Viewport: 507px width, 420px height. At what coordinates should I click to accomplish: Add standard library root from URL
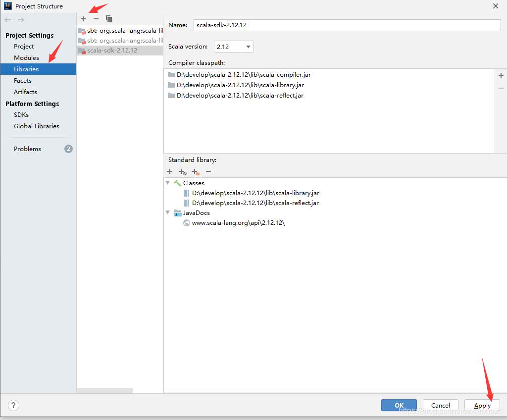[x=183, y=172]
